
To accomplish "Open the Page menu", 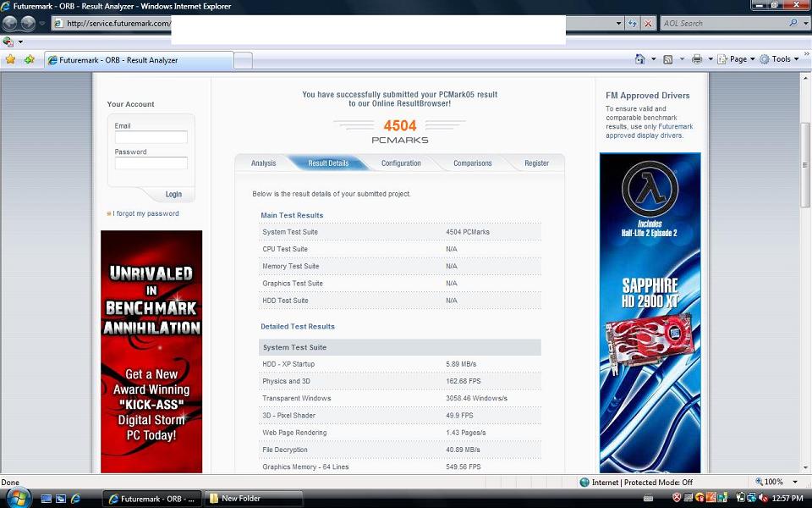I will pyautogui.click(x=737, y=59).
